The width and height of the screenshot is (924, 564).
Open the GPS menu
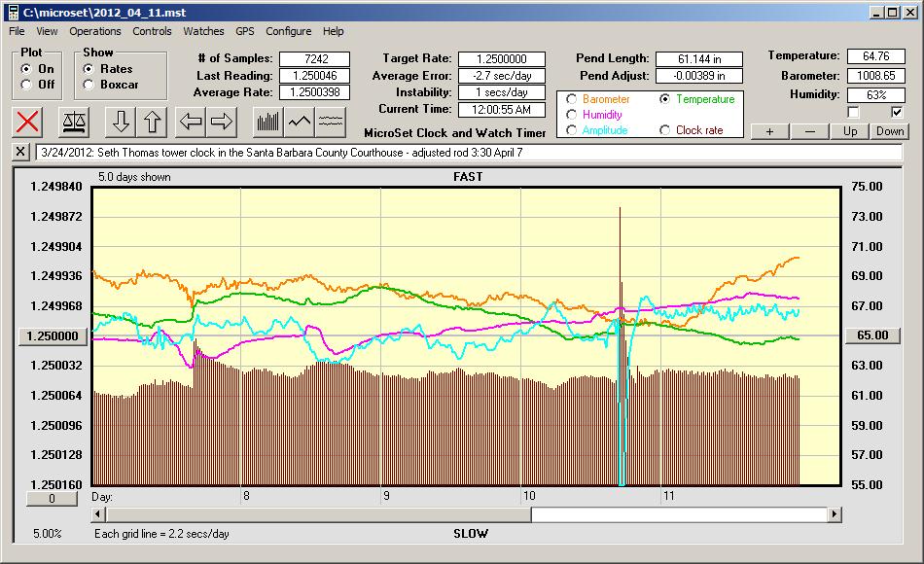(244, 31)
